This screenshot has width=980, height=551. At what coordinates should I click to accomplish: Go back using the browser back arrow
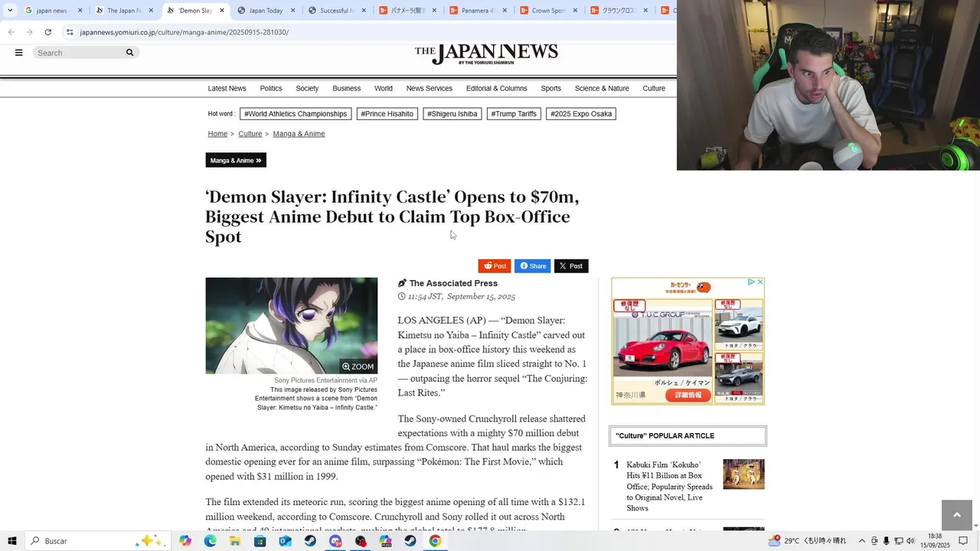tap(11, 32)
